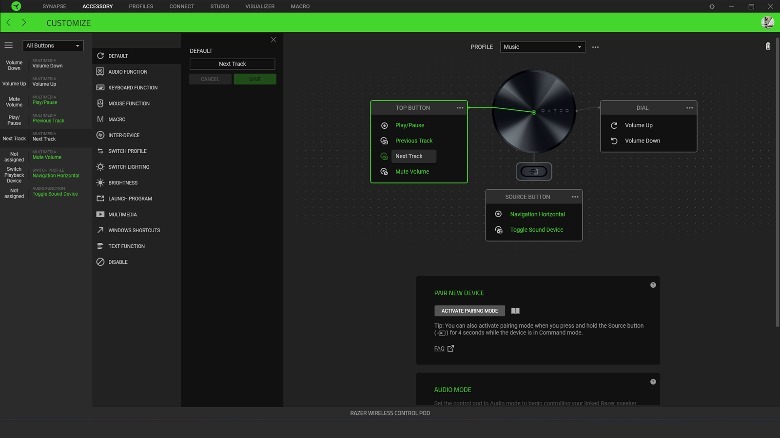Close the function assignment panel
The width and height of the screenshot is (780, 438).
point(273,40)
